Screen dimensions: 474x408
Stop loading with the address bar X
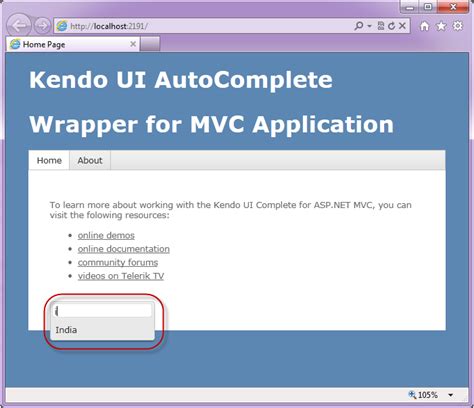(x=402, y=26)
